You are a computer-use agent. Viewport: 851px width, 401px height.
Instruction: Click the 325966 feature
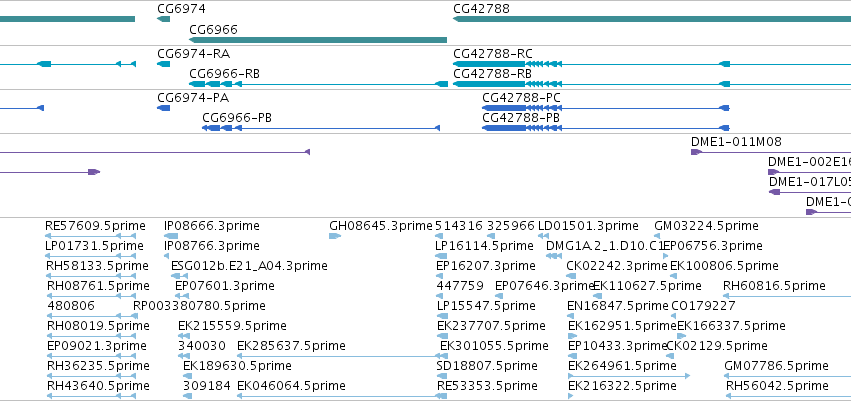511,226
